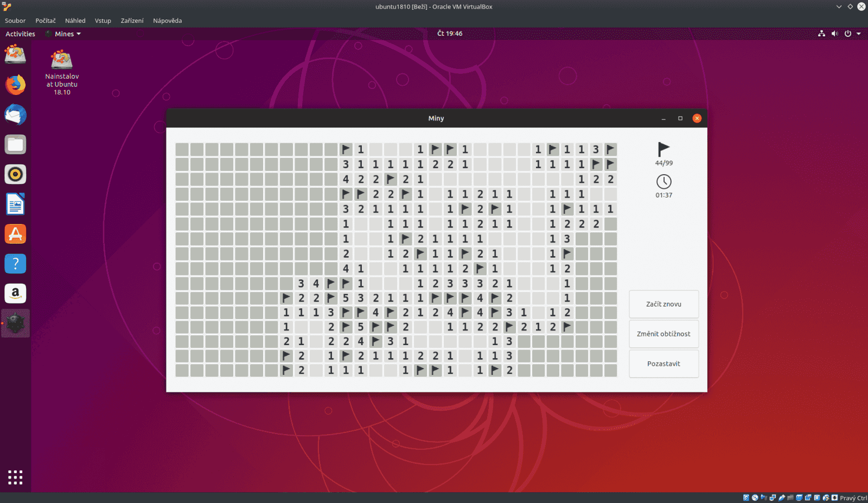
Task: Click the timer clock icon in Mines
Action: (664, 182)
